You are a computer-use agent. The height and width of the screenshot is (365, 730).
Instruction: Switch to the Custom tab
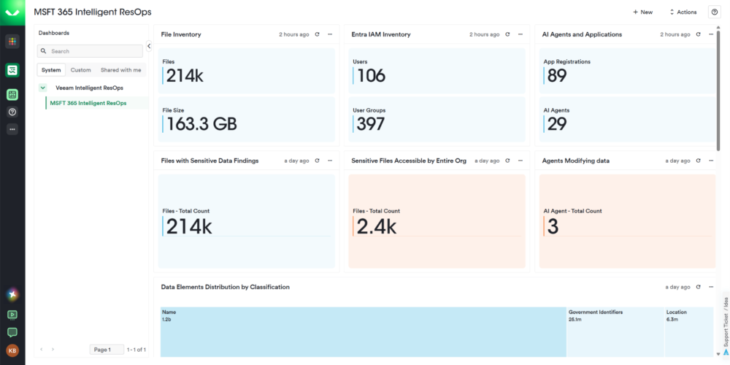coord(81,70)
